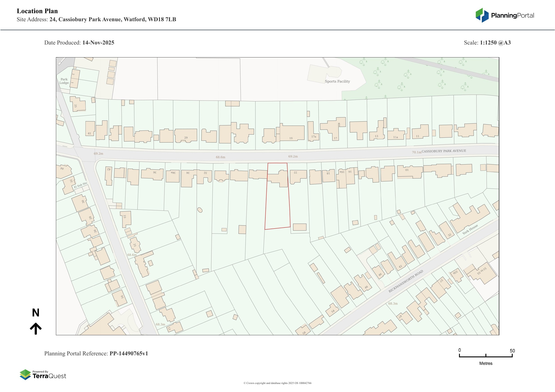Click the Rickmansworth Road label
The image size is (555, 392).
(406, 281)
